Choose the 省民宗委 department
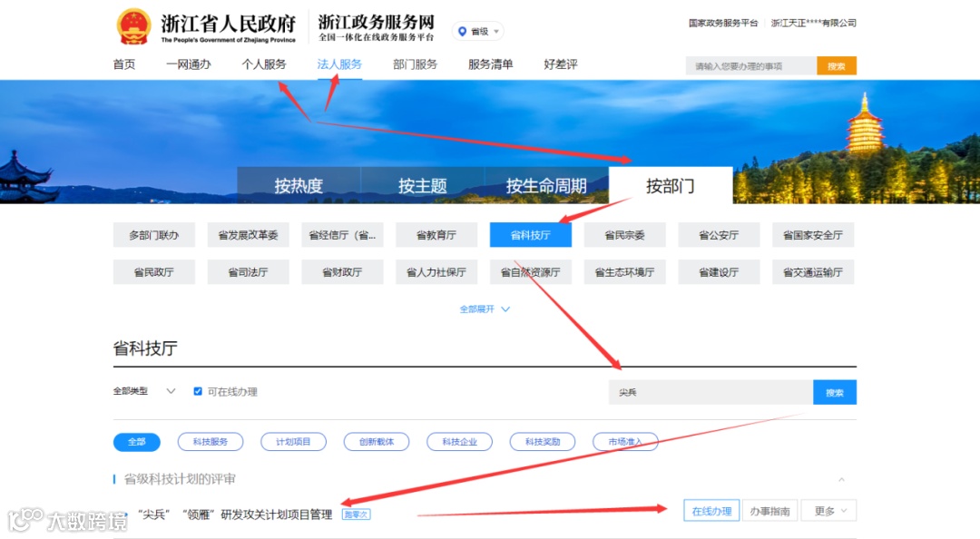 (625, 235)
